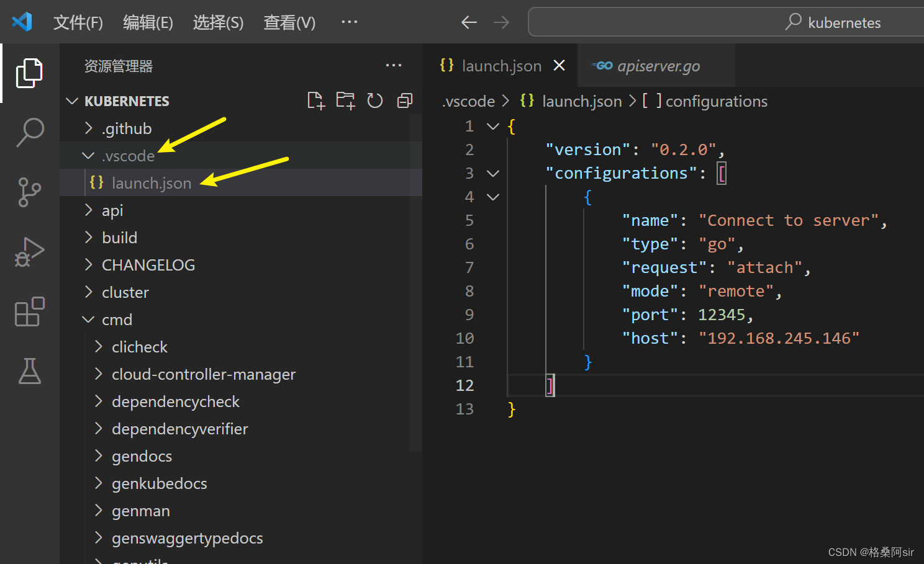Screen dimensions: 924x564
Task: Refresh the explorer tree
Action: [x=375, y=101]
